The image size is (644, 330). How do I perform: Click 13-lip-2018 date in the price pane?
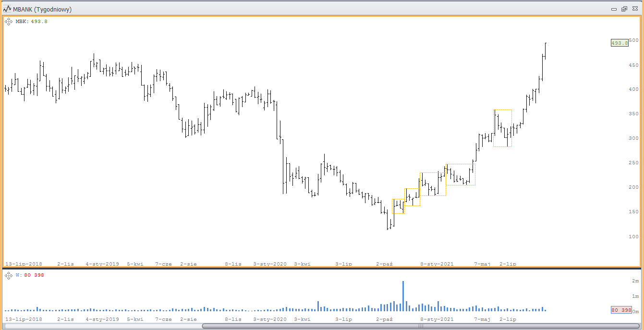tap(24, 264)
